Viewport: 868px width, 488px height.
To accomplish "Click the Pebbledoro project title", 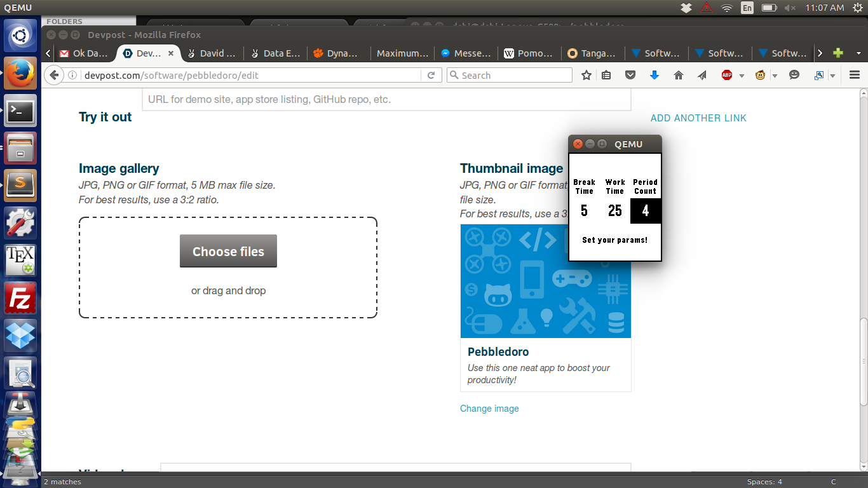I will pos(498,352).
